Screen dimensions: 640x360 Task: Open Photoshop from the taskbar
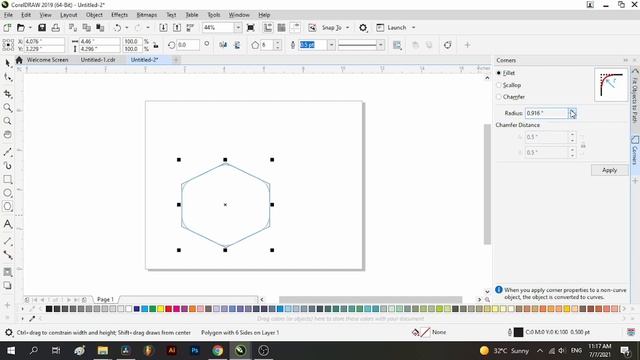(x=195, y=350)
